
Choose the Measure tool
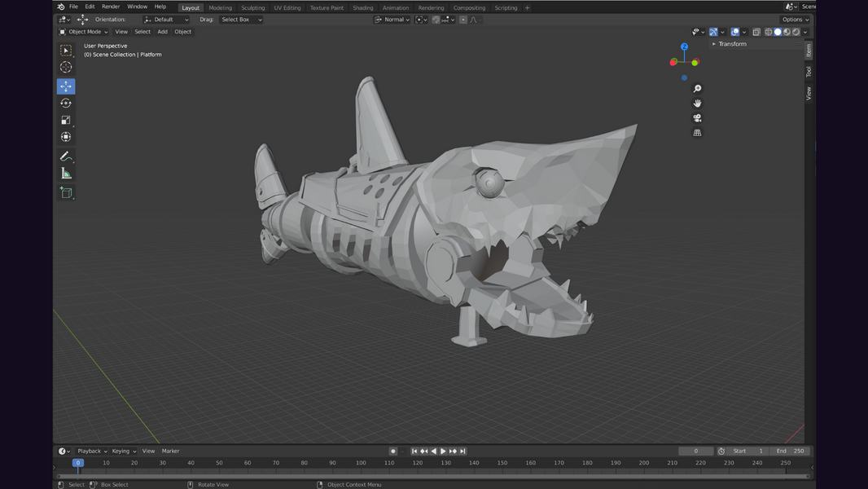click(x=66, y=174)
